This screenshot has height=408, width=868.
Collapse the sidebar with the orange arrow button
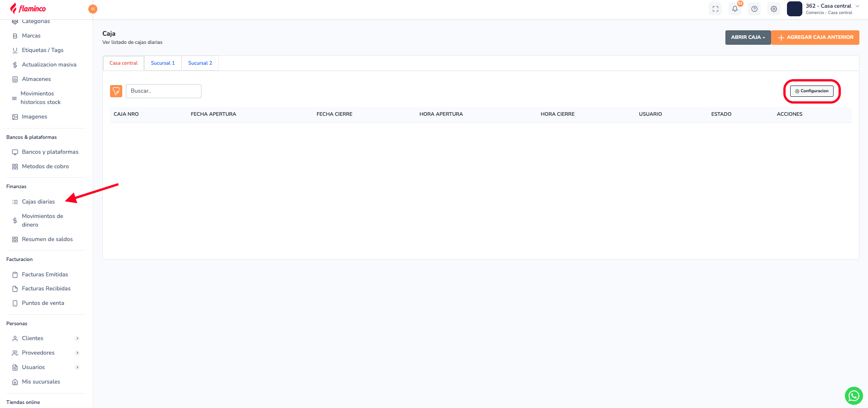click(x=93, y=9)
